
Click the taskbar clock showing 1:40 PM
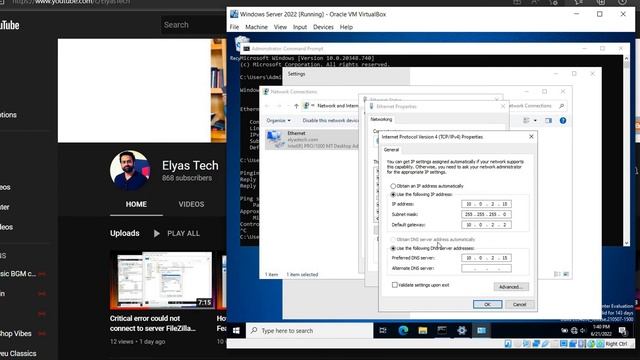[601, 330]
